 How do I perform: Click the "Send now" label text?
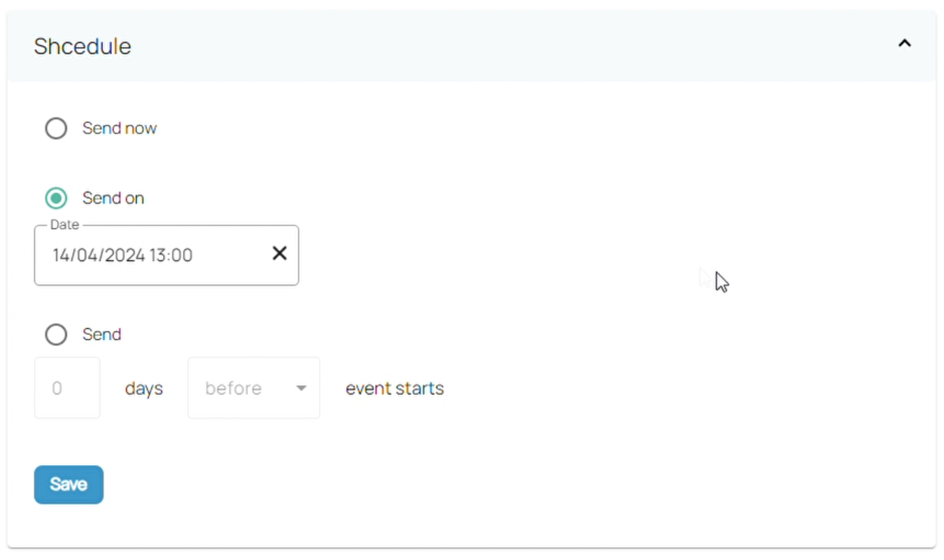click(x=119, y=128)
